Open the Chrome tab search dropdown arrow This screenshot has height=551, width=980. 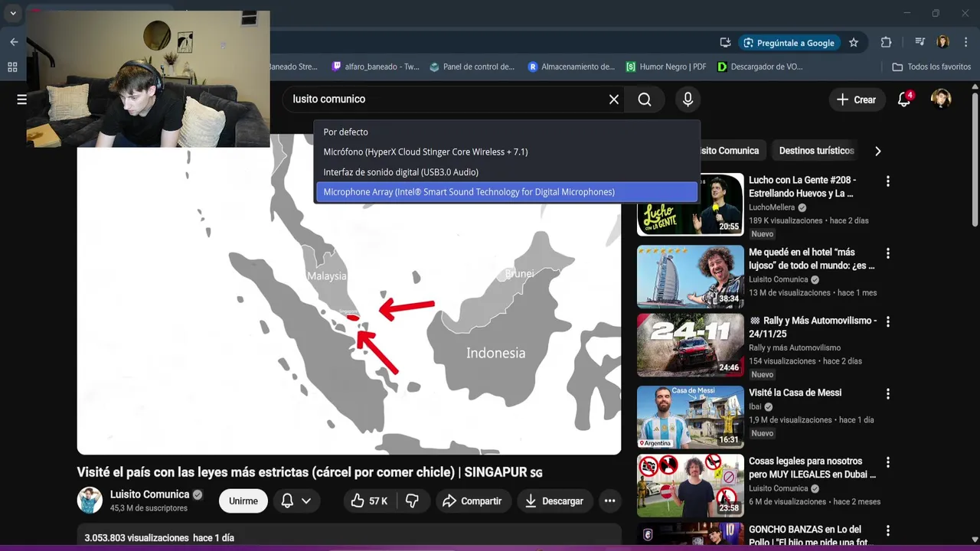tap(13, 13)
